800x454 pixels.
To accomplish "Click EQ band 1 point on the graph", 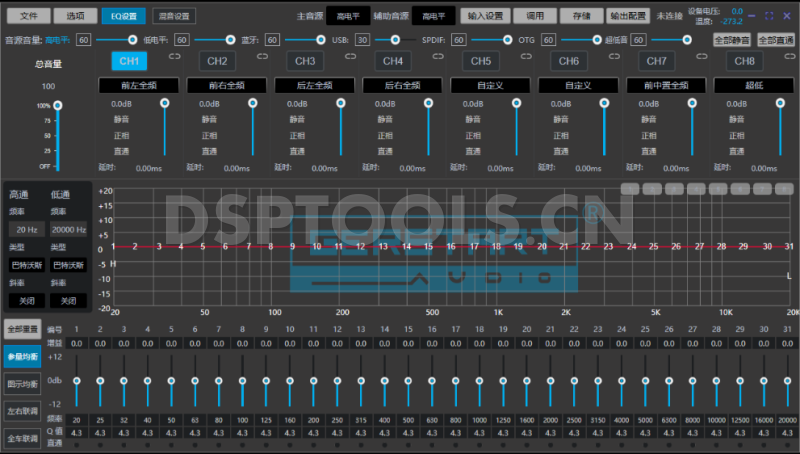I will click(x=114, y=246).
